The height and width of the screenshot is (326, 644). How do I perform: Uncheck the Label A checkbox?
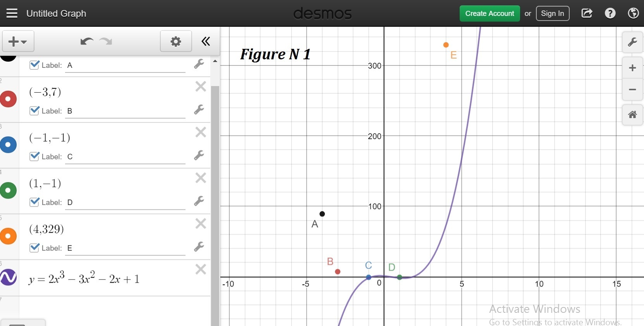pos(34,65)
